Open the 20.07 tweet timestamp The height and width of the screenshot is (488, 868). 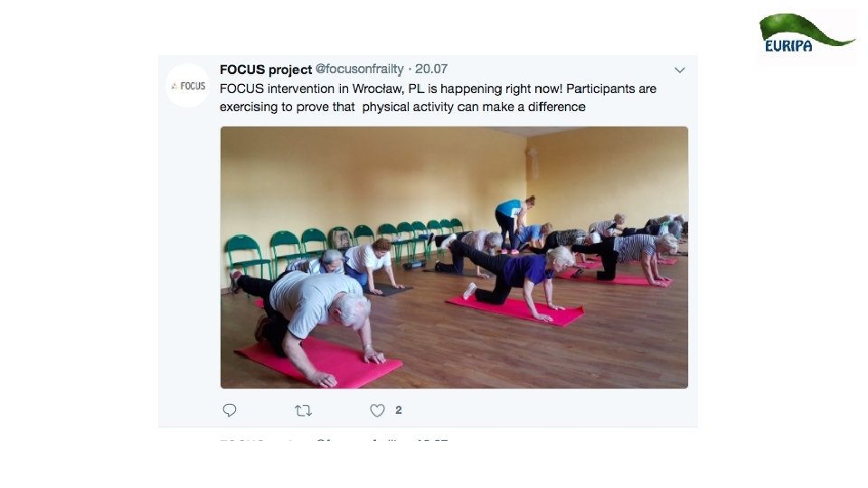431,70
